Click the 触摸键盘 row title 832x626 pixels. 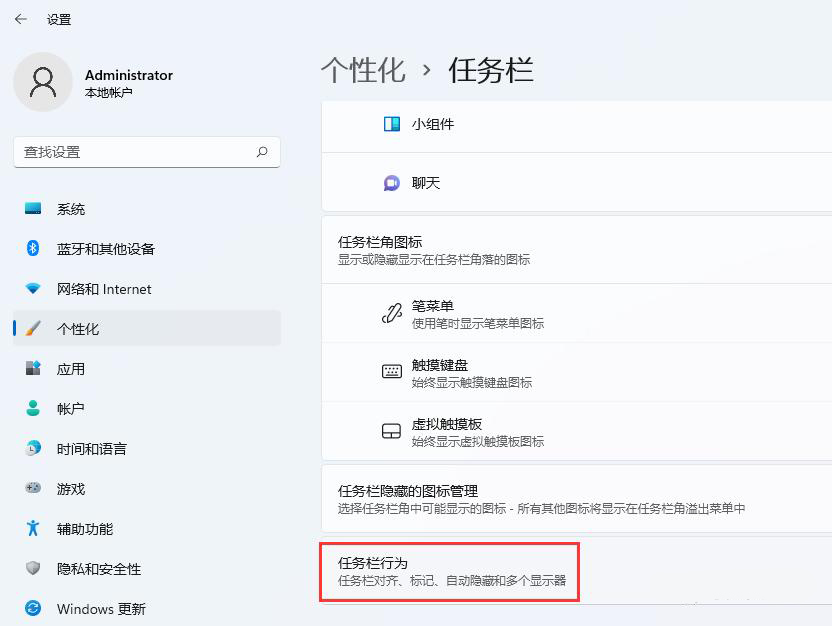click(x=440, y=365)
